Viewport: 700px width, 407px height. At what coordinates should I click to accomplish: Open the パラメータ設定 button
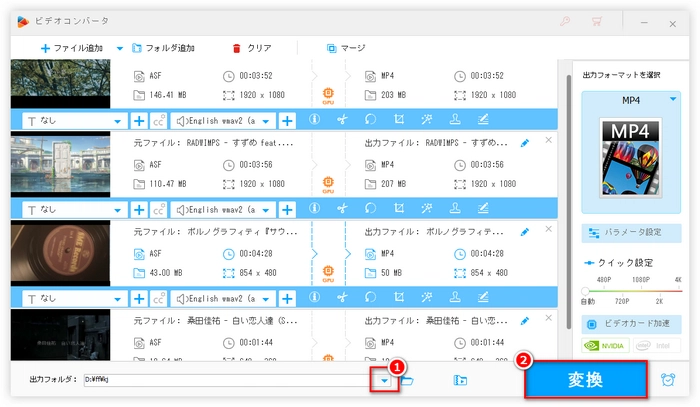(631, 232)
